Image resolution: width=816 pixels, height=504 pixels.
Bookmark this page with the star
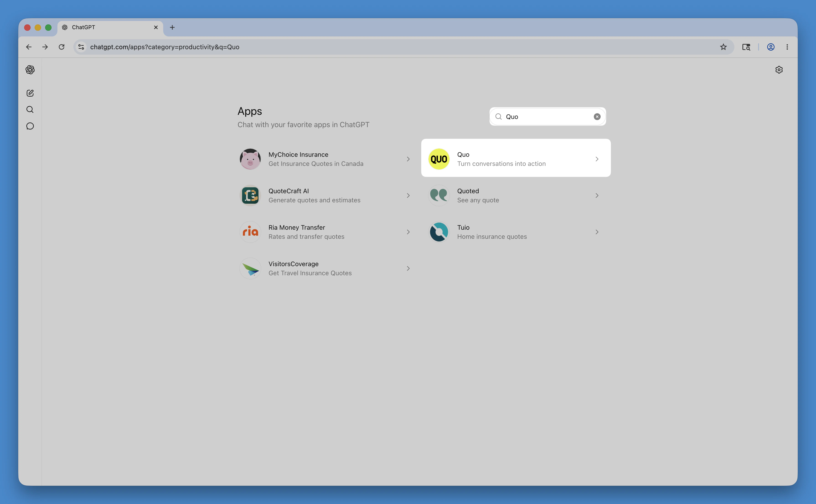tap(723, 47)
